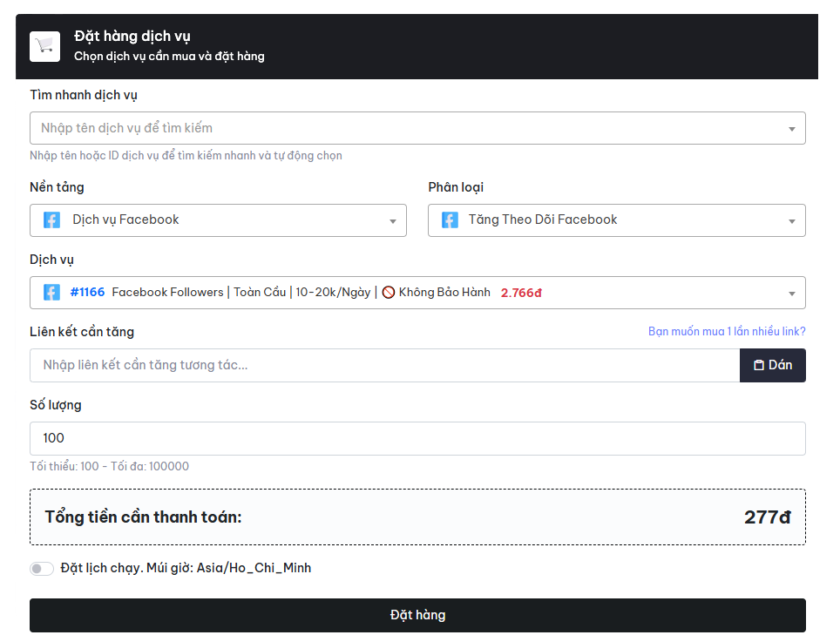Click the shopping cart icon in the header
840x635 pixels.
point(45,46)
